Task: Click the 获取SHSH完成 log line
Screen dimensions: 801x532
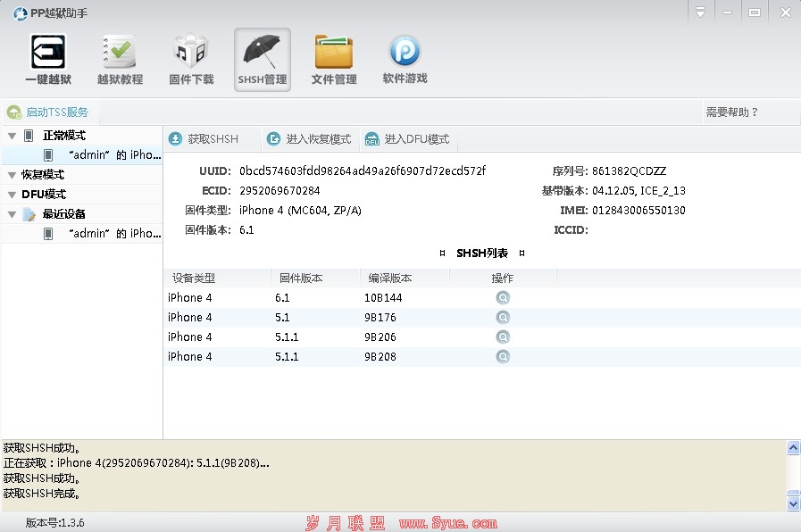Action: click(42, 494)
